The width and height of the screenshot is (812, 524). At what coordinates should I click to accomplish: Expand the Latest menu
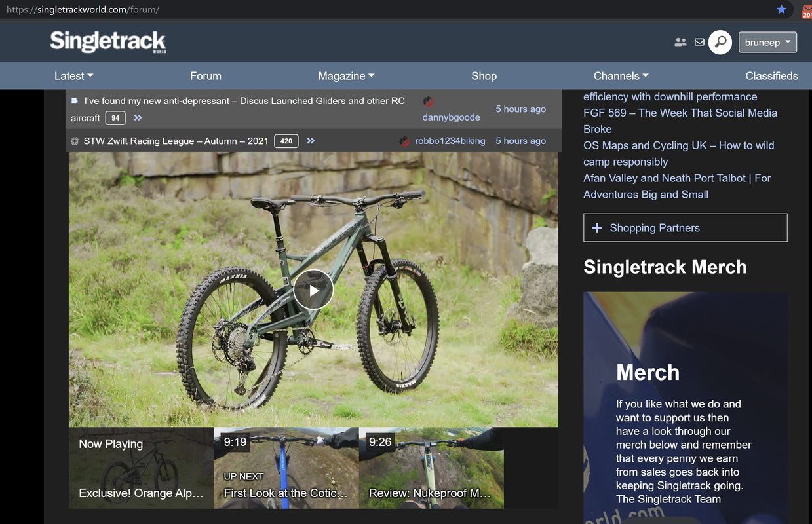pos(74,76)
